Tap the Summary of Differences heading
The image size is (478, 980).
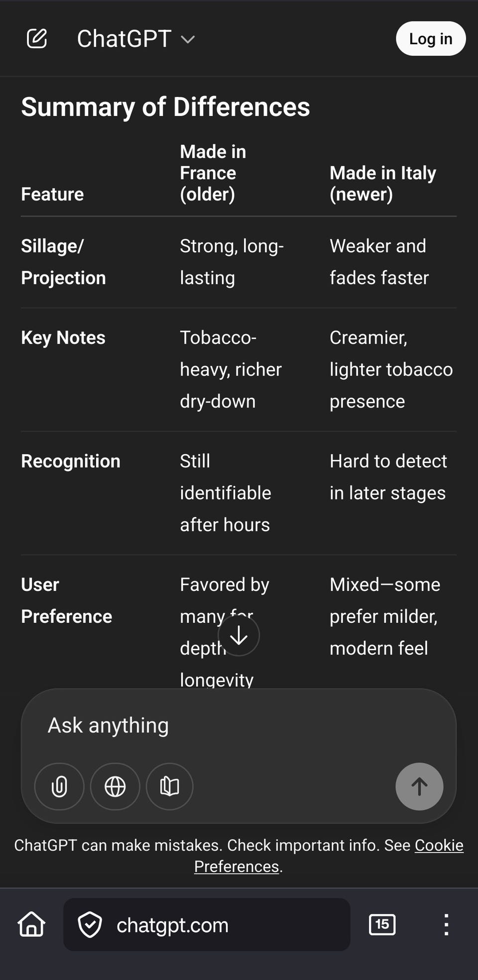pyautogui.click(x=165, y=107)
